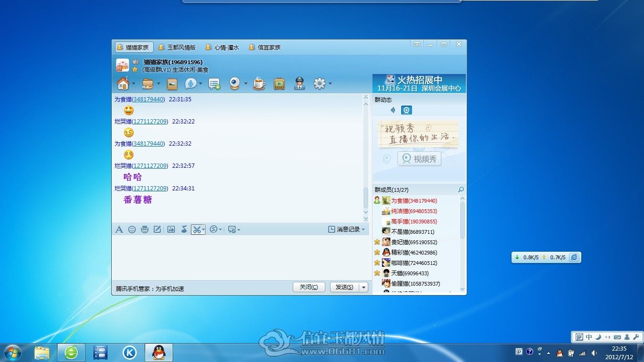Open font settings letter A icon
The width and height of the screenshot is (644, 362).
[x=119, y=229]
